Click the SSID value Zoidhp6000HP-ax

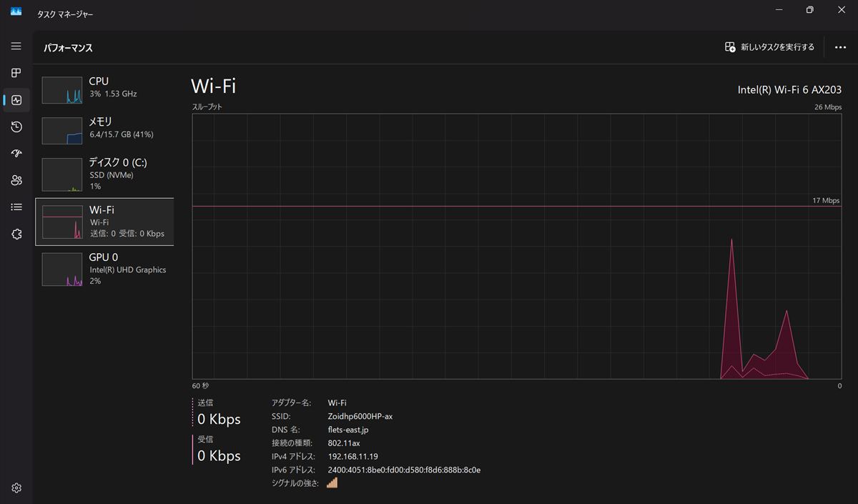[360, 416]
